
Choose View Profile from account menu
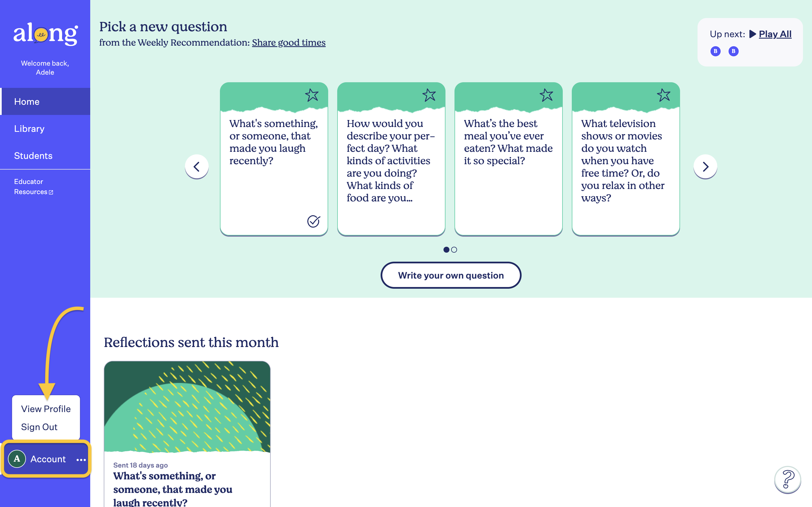tap(46, 409)
